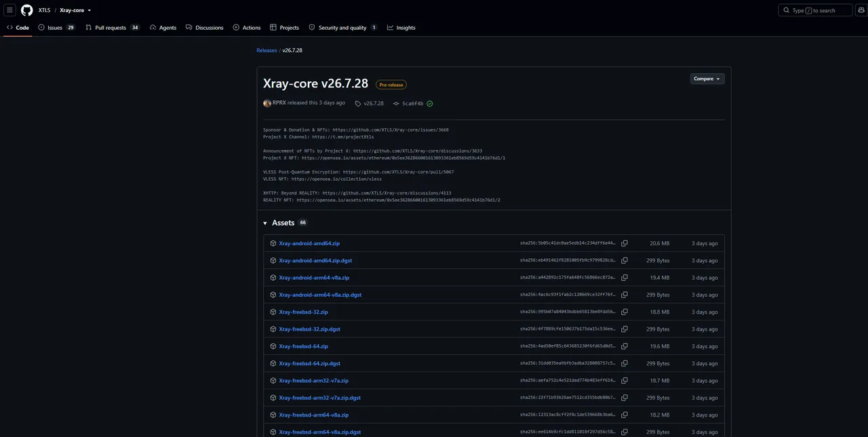This screenshot has height=437, width=868.
Task: Click the VLESS Post-Quantum Encryption line
Action: pyautogui.click(x=359, y=172)
